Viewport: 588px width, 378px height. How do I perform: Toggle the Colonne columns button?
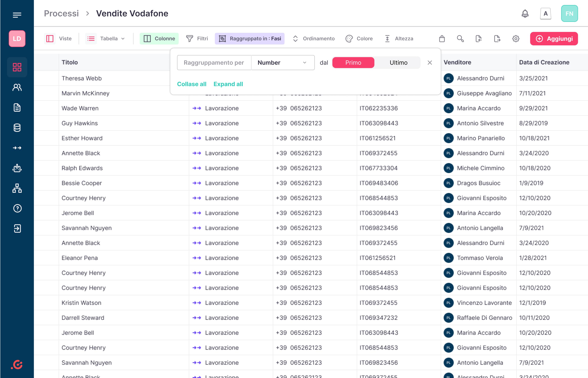tap(159, 39)
